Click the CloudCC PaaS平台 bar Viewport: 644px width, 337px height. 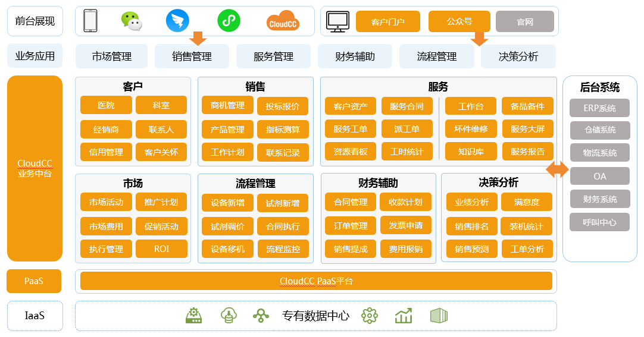point(316,281)
